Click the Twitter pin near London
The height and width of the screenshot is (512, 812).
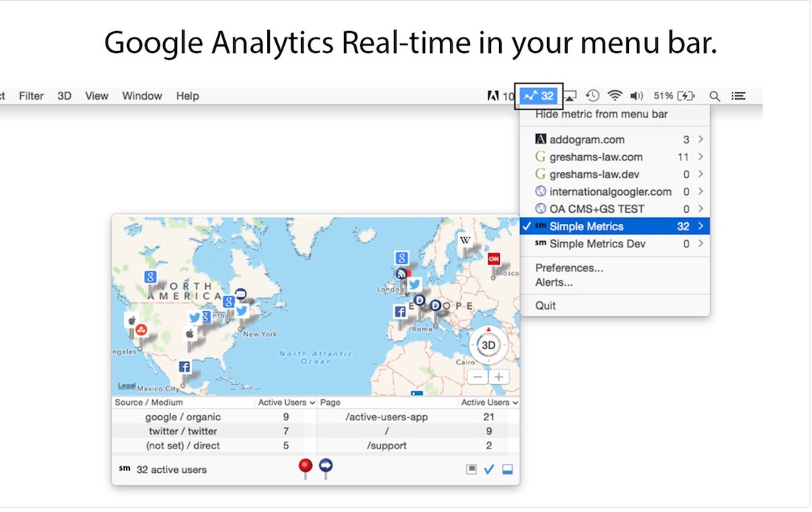coord(414,284)
